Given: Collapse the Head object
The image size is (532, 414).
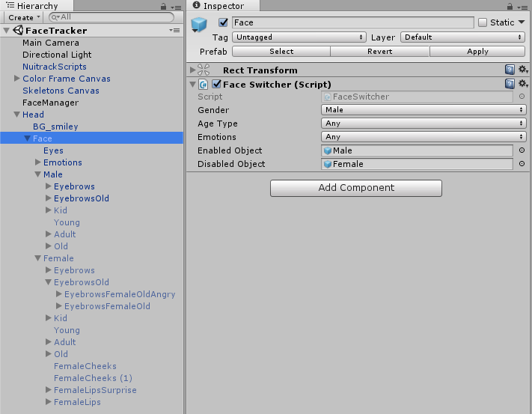Looking at the screenshot, I should [x=16, y=115].
